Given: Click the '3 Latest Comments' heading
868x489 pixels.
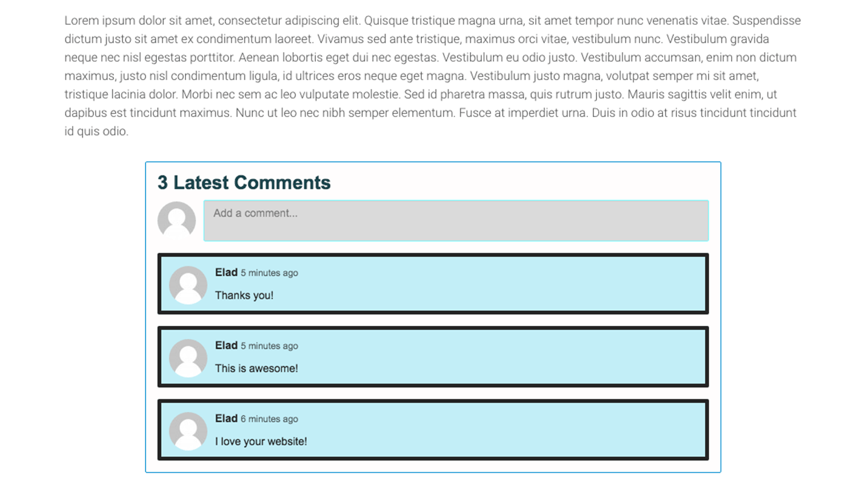Looking at the screenshot, I should pos(243,183).
